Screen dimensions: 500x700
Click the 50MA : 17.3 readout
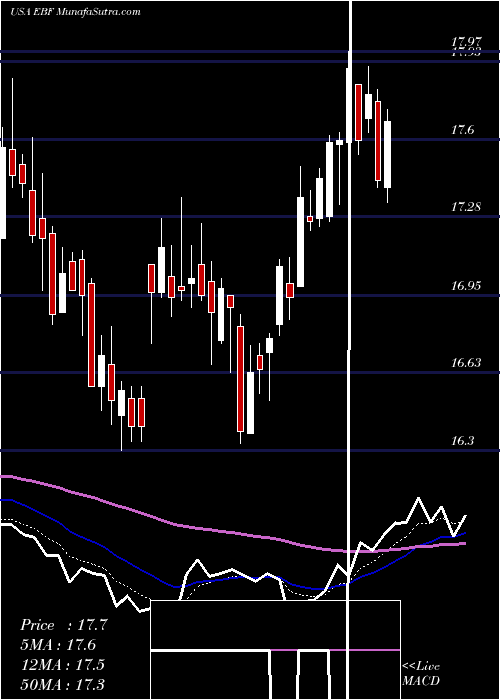point(62,684)
